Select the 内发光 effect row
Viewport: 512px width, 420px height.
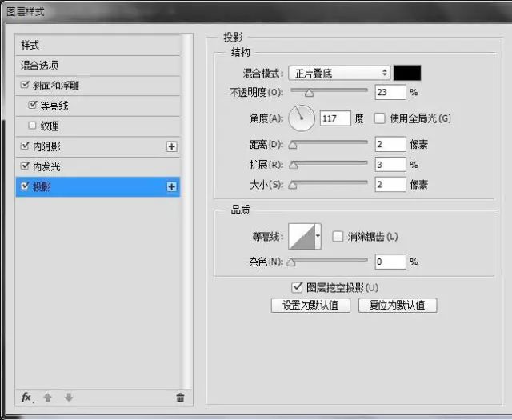(x=98, y=167)
